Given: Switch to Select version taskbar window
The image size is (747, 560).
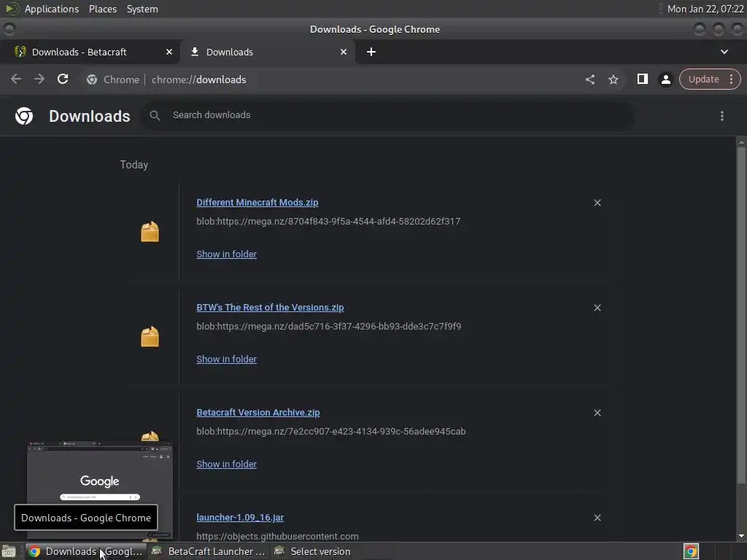Looking at the screenshot, I should [x=331, y=551].
